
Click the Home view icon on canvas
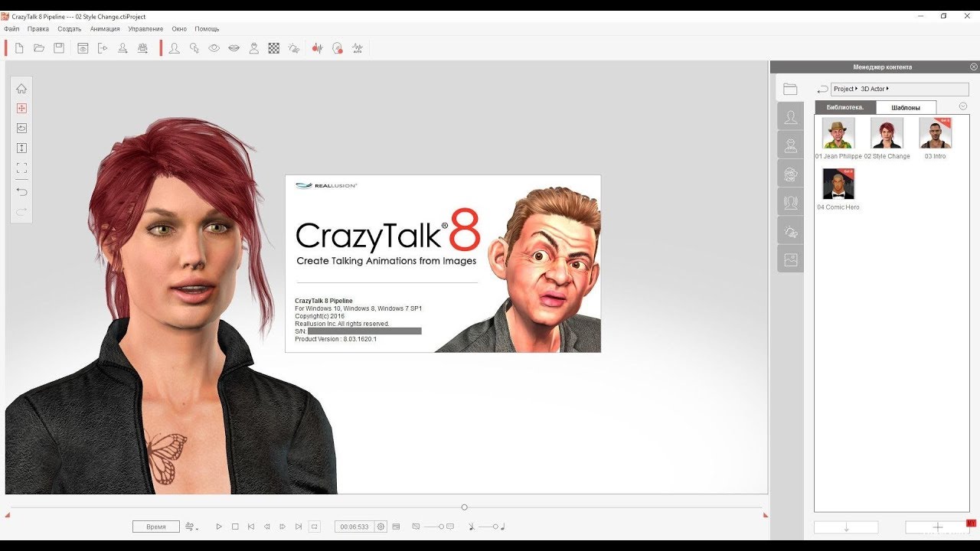pos(21,89)
